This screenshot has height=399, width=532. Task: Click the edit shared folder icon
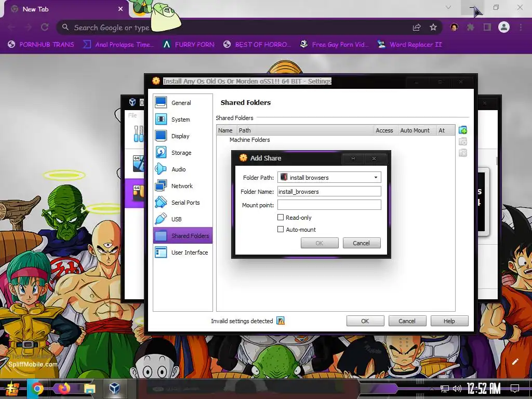coord(463,141)
